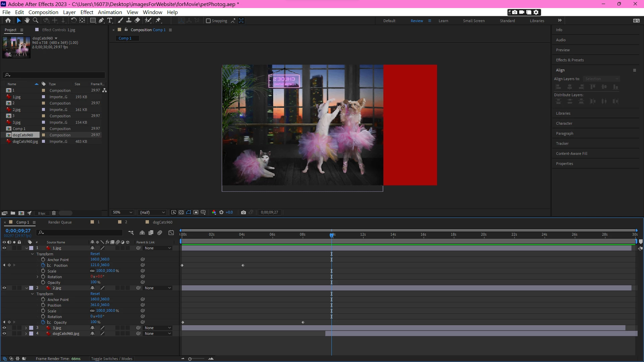Open the parent dropdown for layer 2.jpg
Screen dimensions: 644x362
click(x=158, y=288)
